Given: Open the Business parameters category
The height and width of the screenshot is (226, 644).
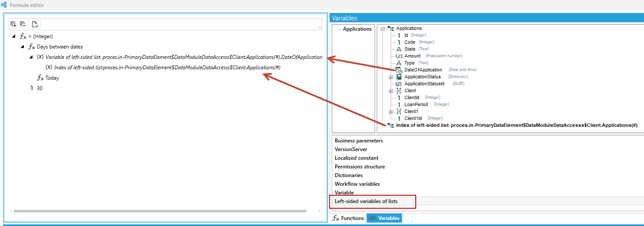Looking at the screenshot, I should tap(359, 141).
